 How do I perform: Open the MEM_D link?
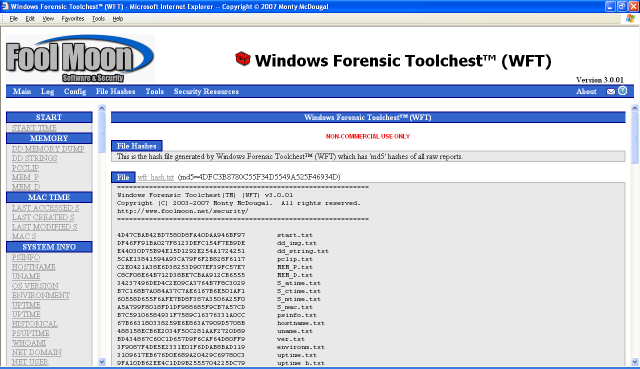pos(26,187)
